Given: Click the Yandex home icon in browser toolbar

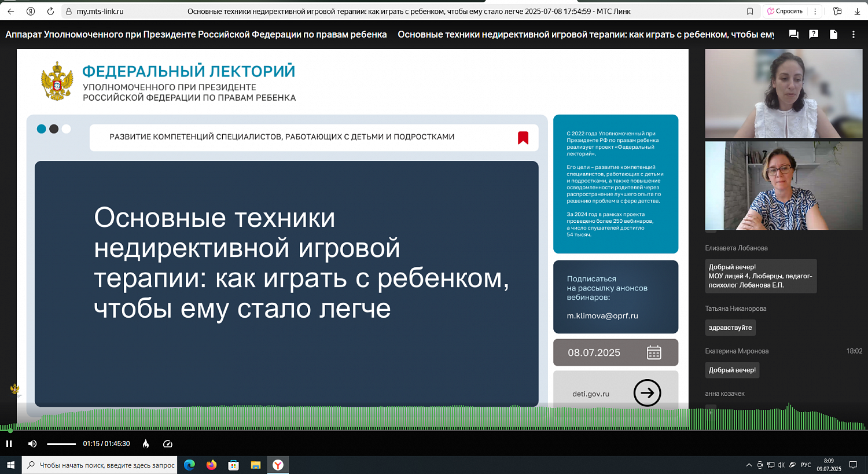Looking at the screenshot, I should [x=31, y=11].
